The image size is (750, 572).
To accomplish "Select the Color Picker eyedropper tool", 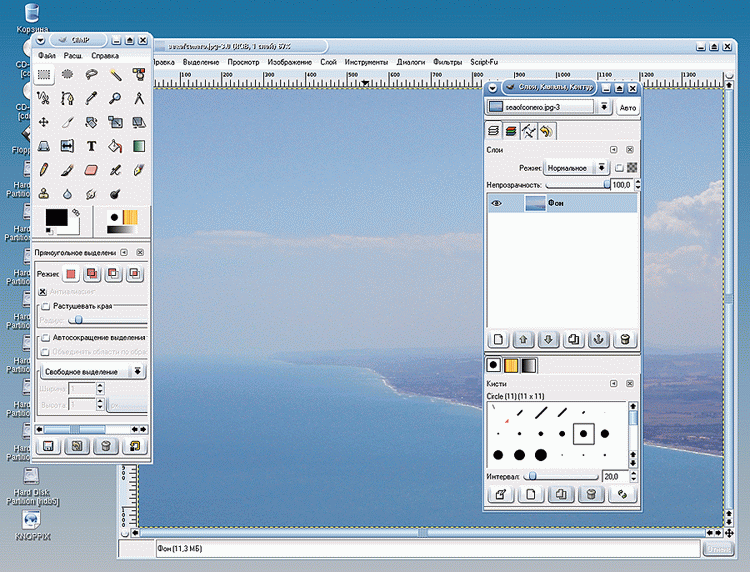I will (x=91, y=98).
